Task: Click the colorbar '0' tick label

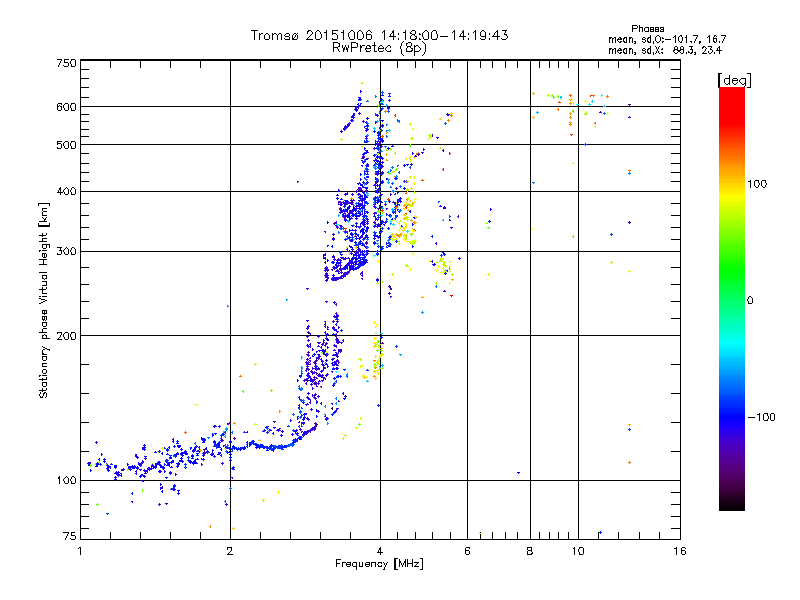Action: point(749,301)
